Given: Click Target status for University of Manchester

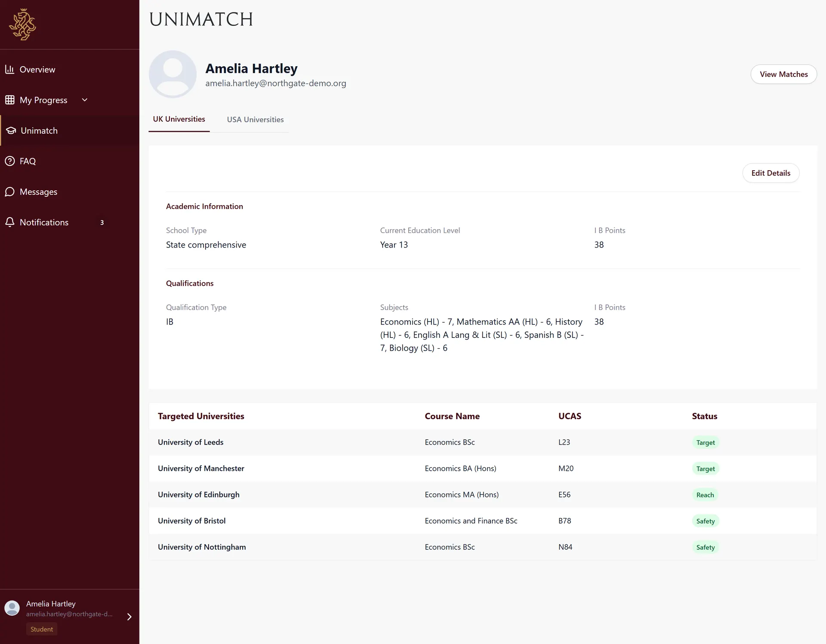Looking at the screenshot, I should [x=706, y=469].
